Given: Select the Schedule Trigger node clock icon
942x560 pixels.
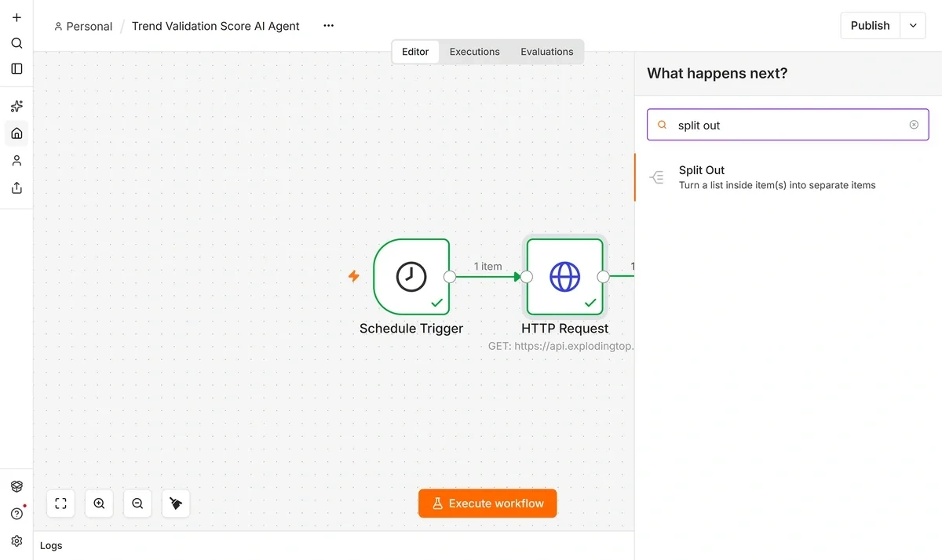Looking at the screenshot, I should point(411,276).
